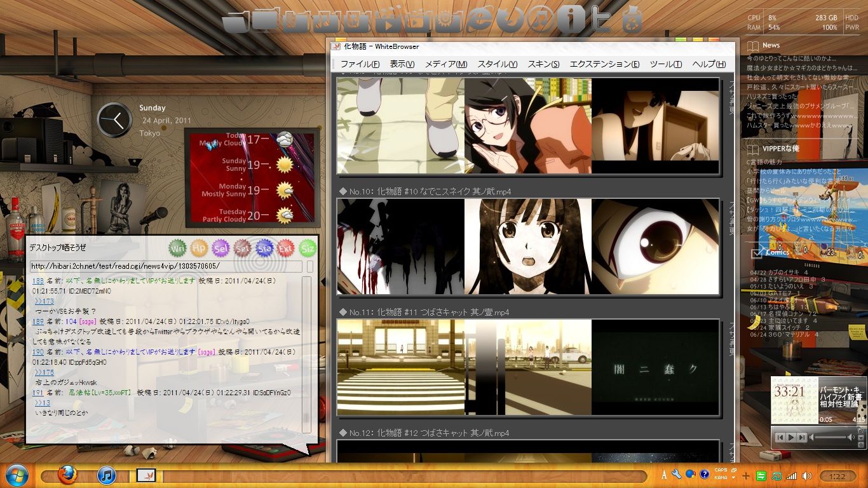This screenshot has height=488, width=868.
Task: Open the Firefox taskbar icon
Action: coord(67,475)
